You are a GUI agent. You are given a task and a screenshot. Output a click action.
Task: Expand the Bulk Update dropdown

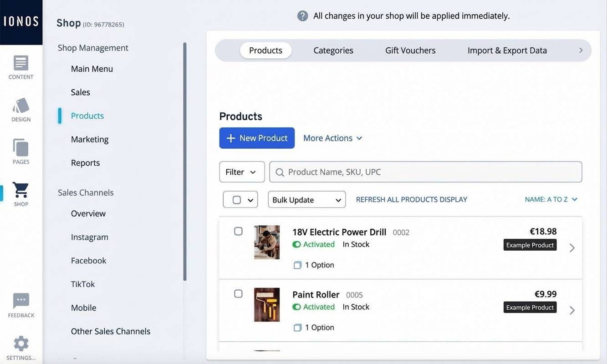(306, 200)
